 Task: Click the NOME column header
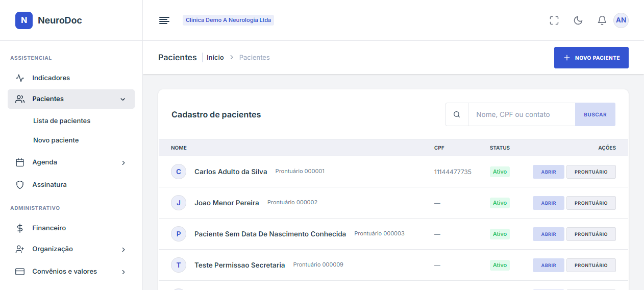click(x=179, y=148)
